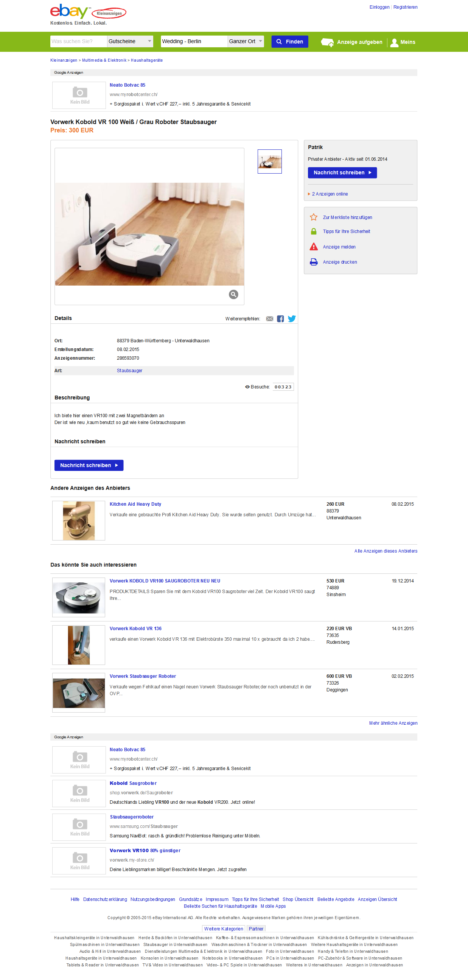Click the Was suchen Sie search field
The image size is (468, 980).
(x=78, y=42)
